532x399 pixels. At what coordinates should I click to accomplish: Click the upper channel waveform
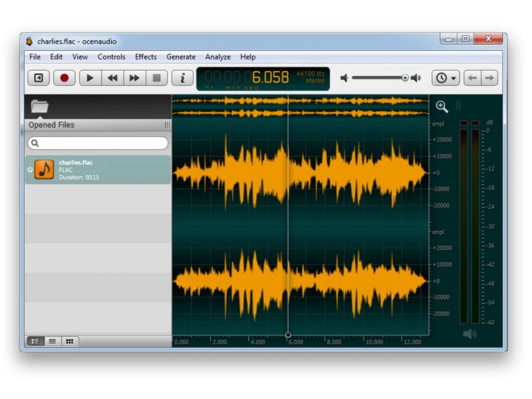pos(300,173)
